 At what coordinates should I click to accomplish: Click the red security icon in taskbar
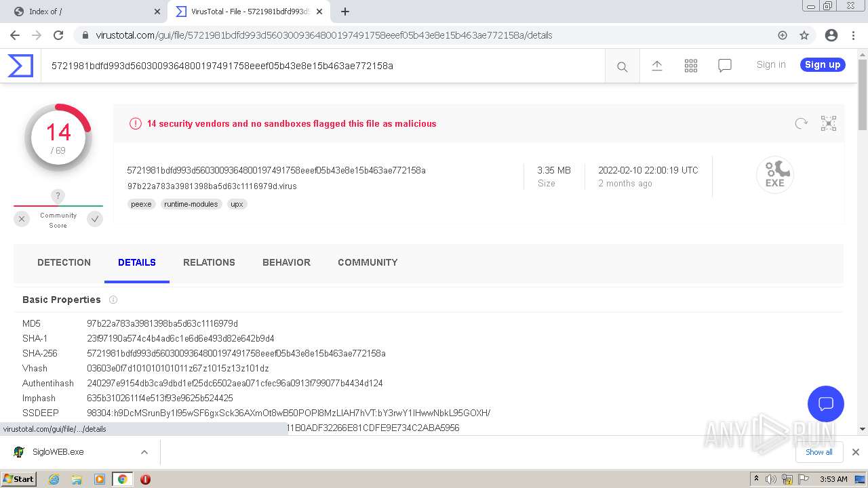tap(145, 479)
